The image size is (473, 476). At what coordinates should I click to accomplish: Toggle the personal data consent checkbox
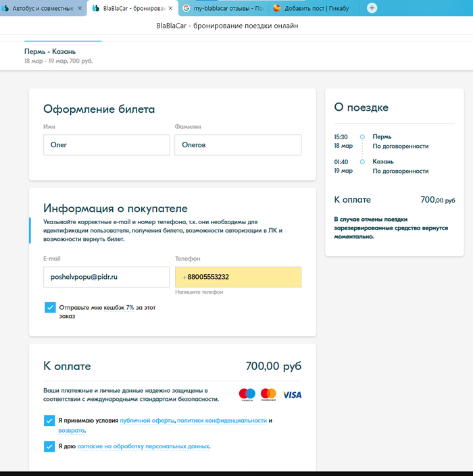(49, 446)
